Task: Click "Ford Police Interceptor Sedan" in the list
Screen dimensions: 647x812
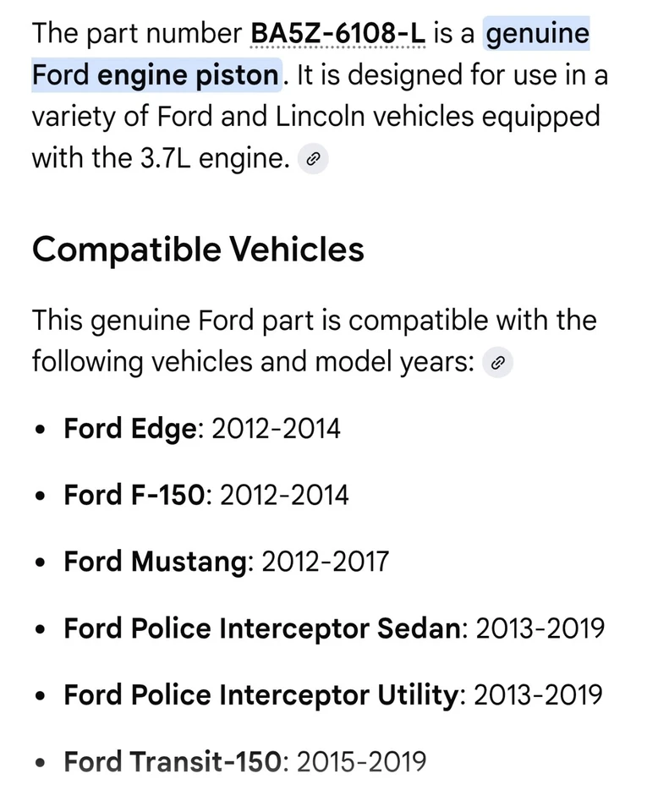Action: 264,628
